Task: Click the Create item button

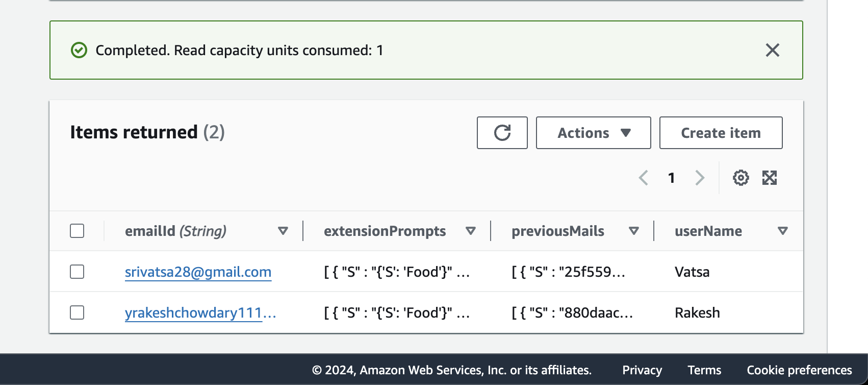Action: [x=721, y=133]
